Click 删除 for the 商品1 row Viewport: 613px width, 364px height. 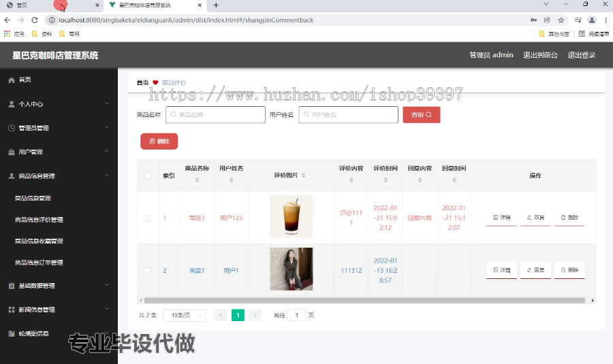(x=569, y=270)
